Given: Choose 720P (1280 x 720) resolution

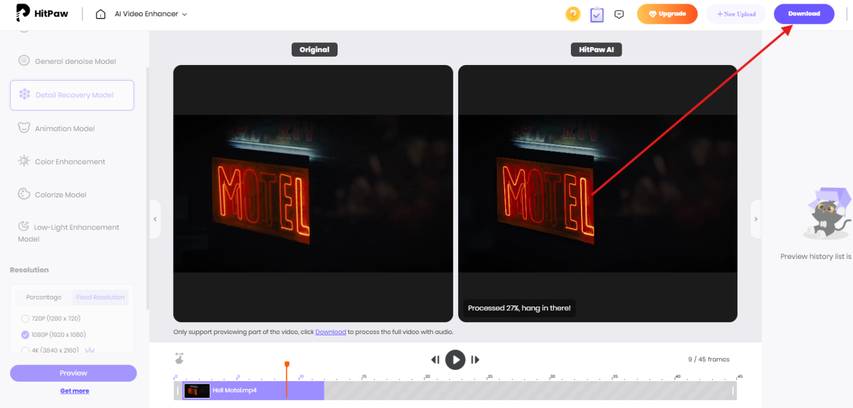Looking at the screenshot, I should (x=51, y=318).
